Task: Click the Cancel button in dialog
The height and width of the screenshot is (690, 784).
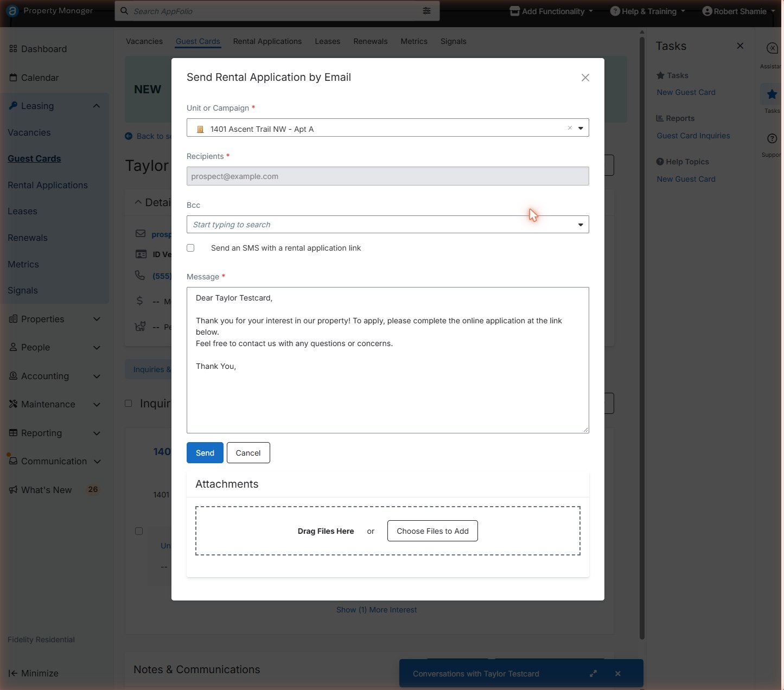Action: click(248, 453)
